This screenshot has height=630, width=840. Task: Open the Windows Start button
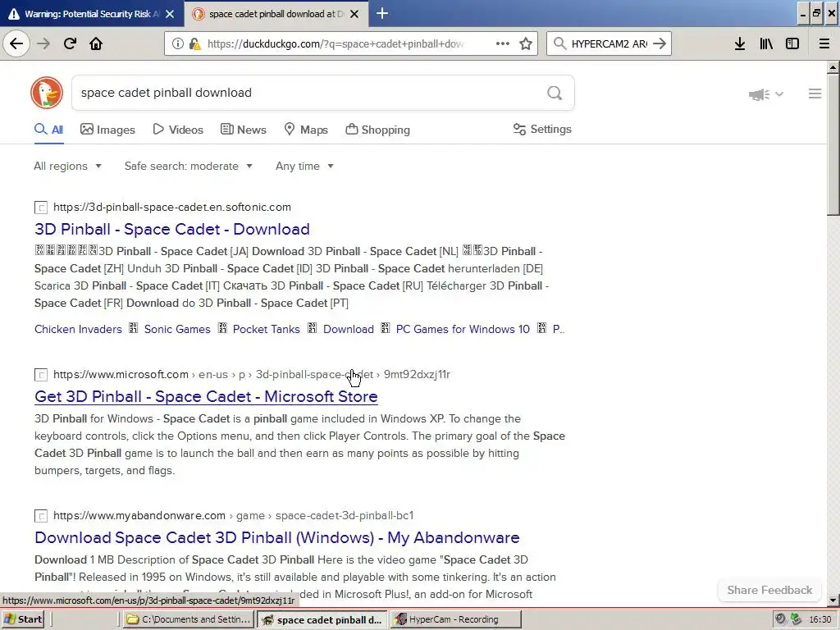[23, 619]
